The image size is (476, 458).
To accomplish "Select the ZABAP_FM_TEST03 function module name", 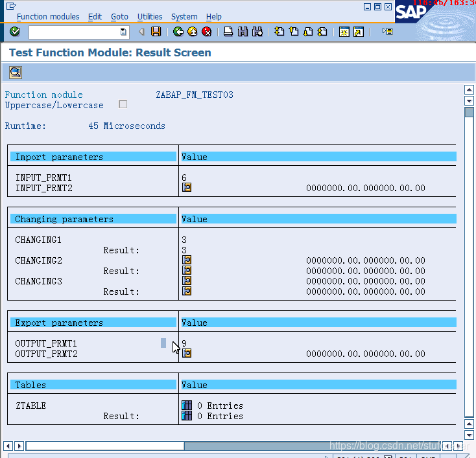I will pyautogui.click(x=195, y=95).
